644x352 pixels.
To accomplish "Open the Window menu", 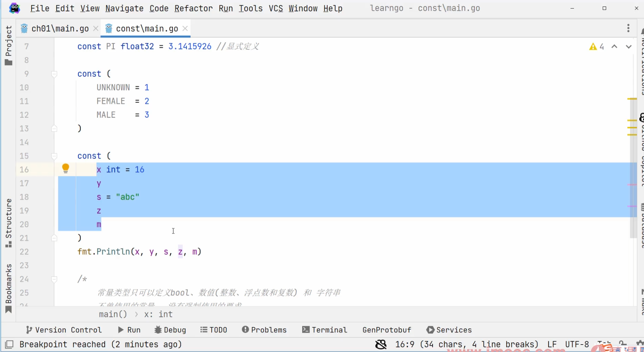I will point(303,8).
